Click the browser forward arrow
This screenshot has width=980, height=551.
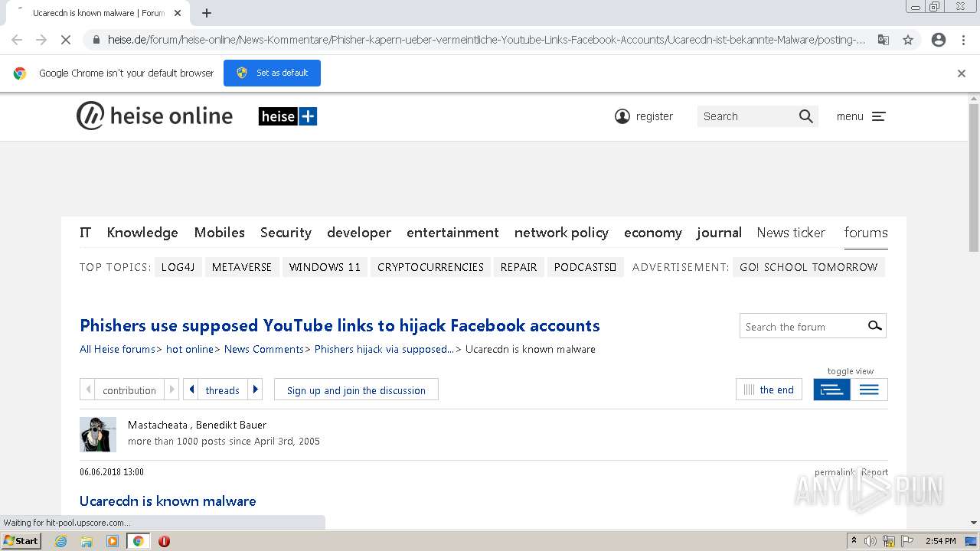point(41,40)
